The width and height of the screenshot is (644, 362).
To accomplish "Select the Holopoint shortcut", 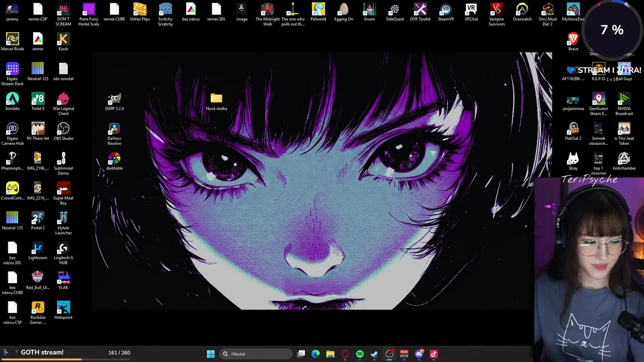I will coord(63,310).
